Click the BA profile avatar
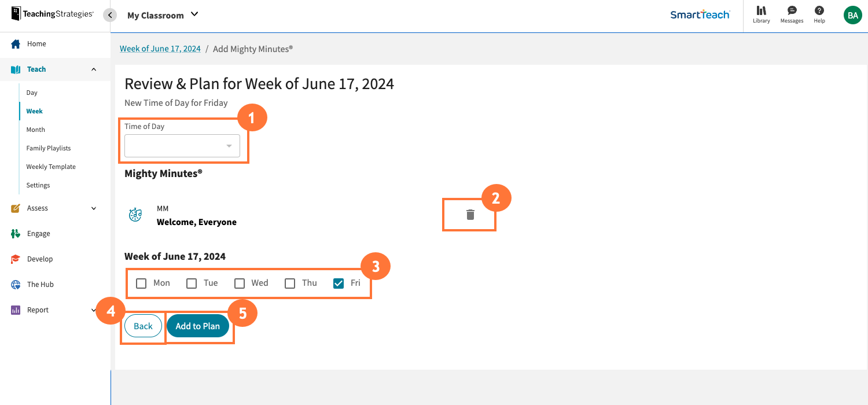 (x=852, y=15)
